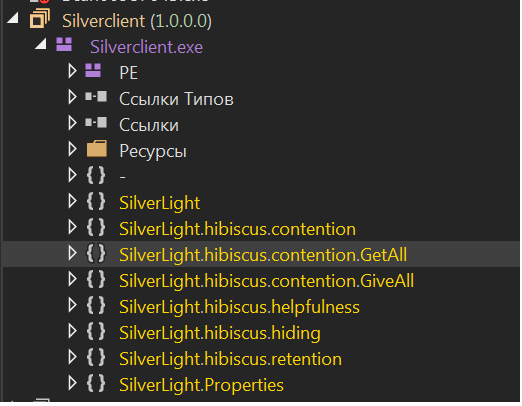Select SilverLight.hibiscus.retention namespace

pos(230,359)
